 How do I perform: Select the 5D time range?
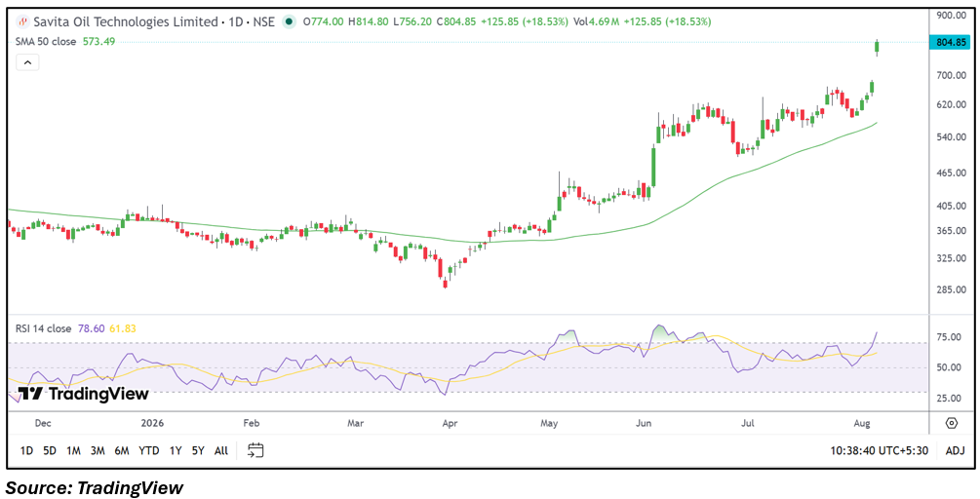coord(50,450)
